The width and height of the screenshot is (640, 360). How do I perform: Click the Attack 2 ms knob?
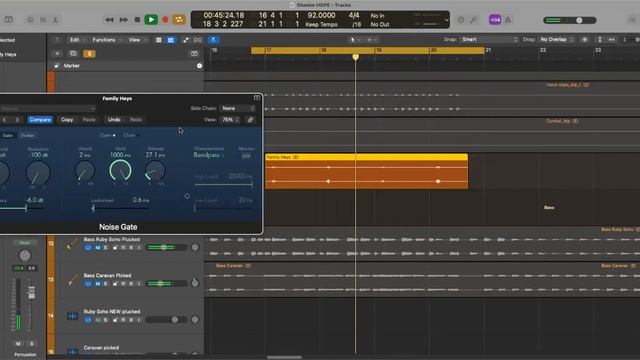pos(85,171)
